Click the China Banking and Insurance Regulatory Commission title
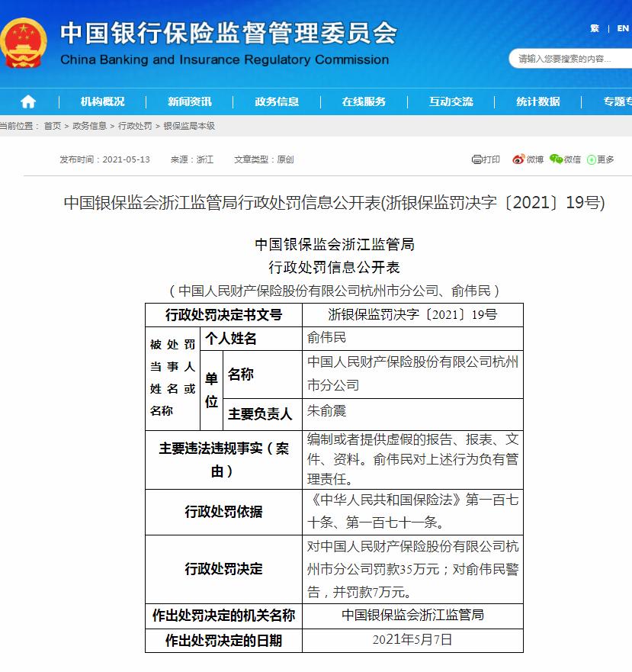The height and width of the screenshot is (672, 632). point(225,59)
